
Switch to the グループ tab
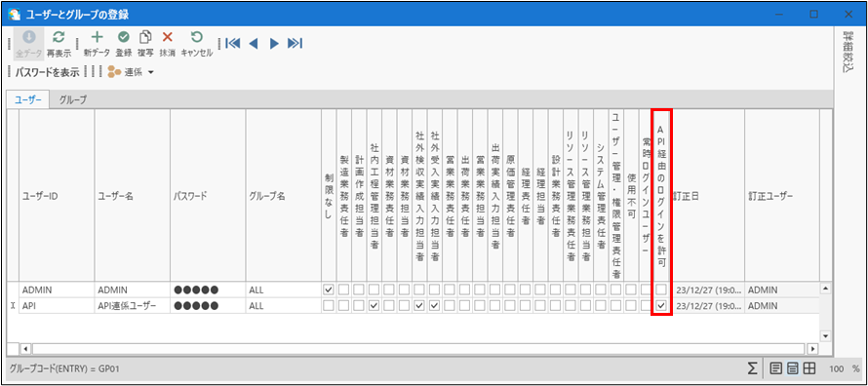point(72,100)
